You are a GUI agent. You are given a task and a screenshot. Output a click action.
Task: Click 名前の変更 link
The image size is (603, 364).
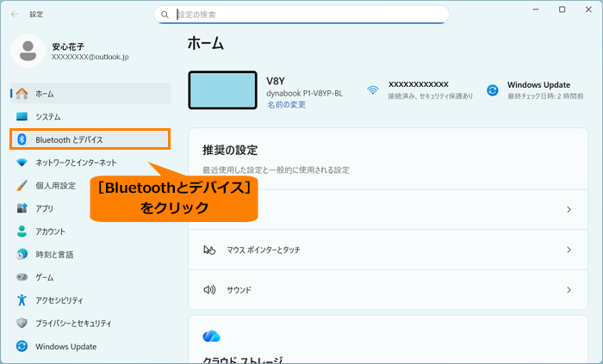[287, 104]
